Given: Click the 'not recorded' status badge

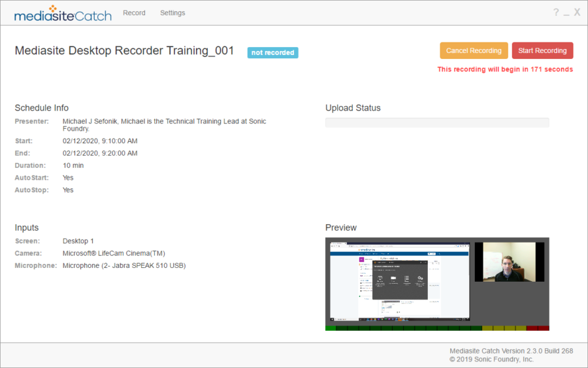Looking at the screenshot, I should pyautogui.click(x=272, y=52).
